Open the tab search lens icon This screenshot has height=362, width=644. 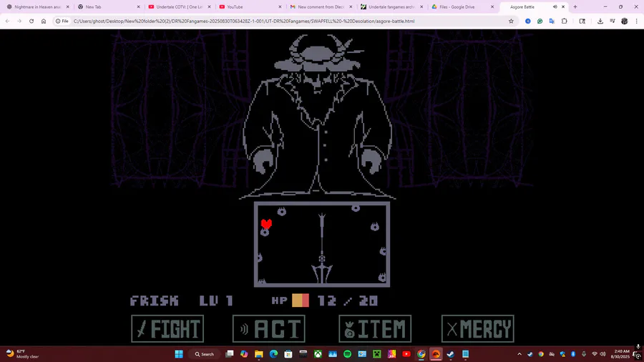point(582,21)
